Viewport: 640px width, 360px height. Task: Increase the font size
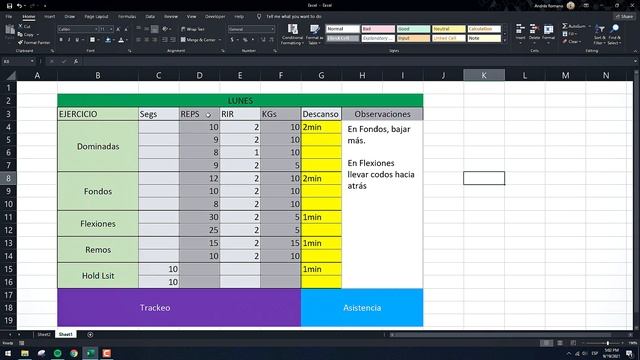click(118, 29)
